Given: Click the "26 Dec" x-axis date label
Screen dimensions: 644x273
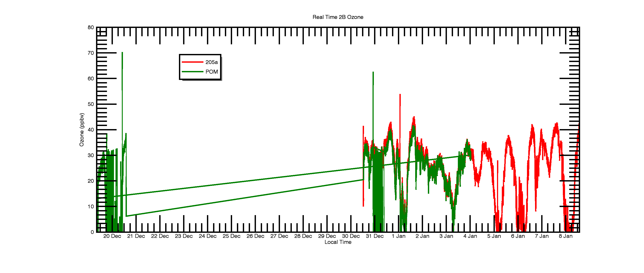Looking at the screenshot, I should point(255,236).
